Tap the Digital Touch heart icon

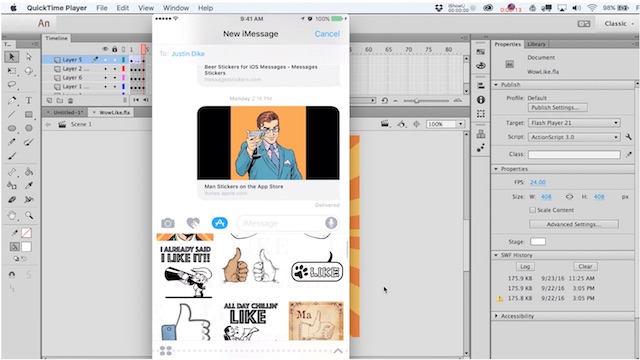(193, 223)
